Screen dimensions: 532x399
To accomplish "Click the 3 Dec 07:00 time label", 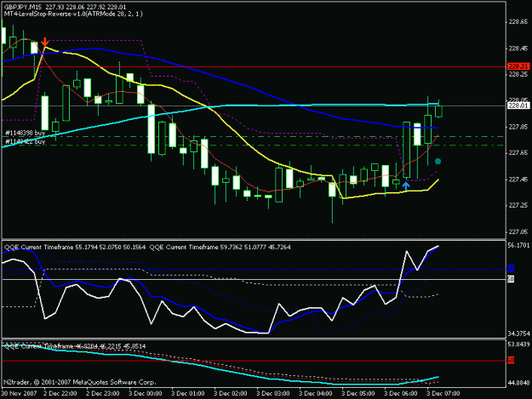I will (443, 393).
